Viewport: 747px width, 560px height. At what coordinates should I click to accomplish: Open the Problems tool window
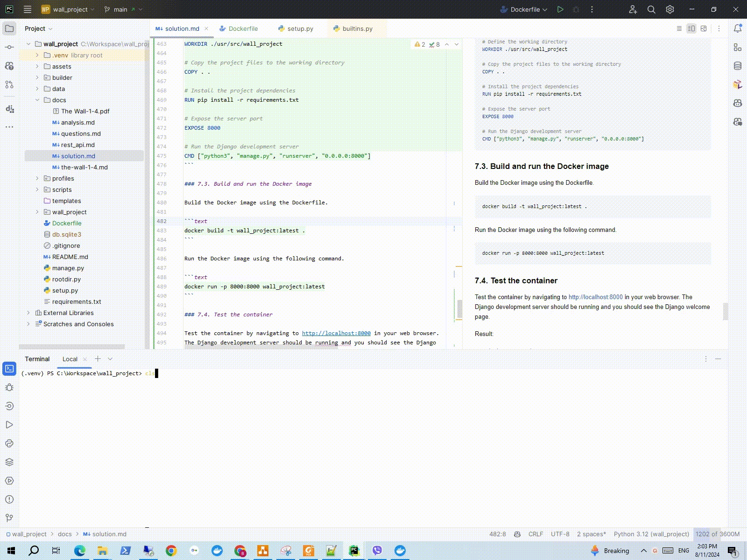pos(9,499)
